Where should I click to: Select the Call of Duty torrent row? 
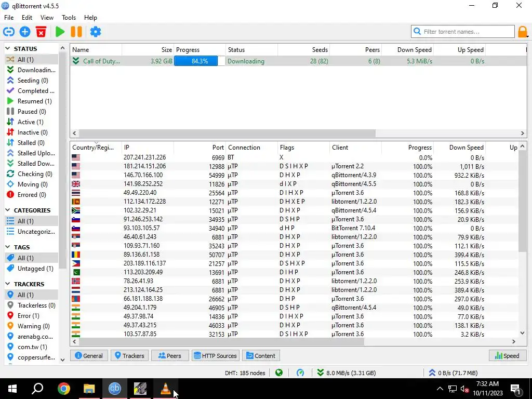[x=299, y=61]
